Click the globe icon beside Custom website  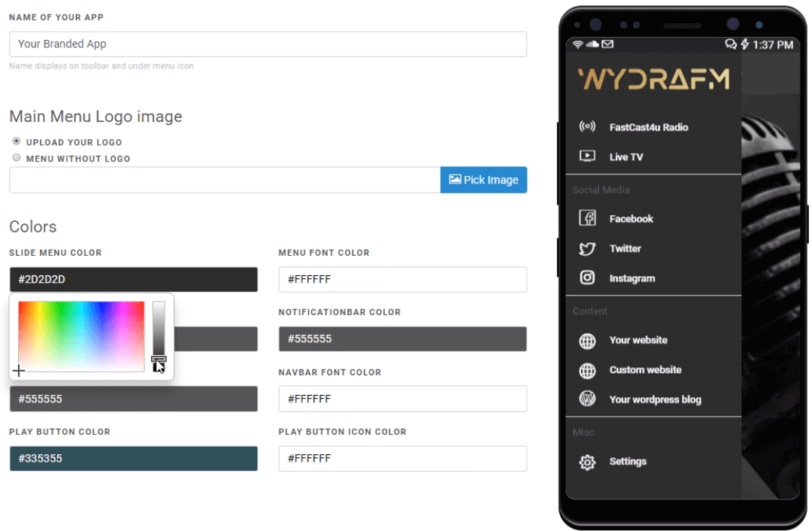586,370
